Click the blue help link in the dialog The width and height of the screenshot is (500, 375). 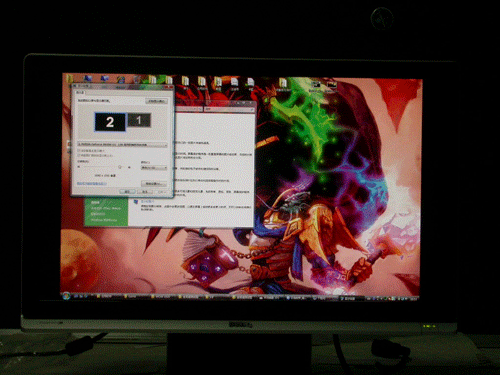tap(91, 183)
